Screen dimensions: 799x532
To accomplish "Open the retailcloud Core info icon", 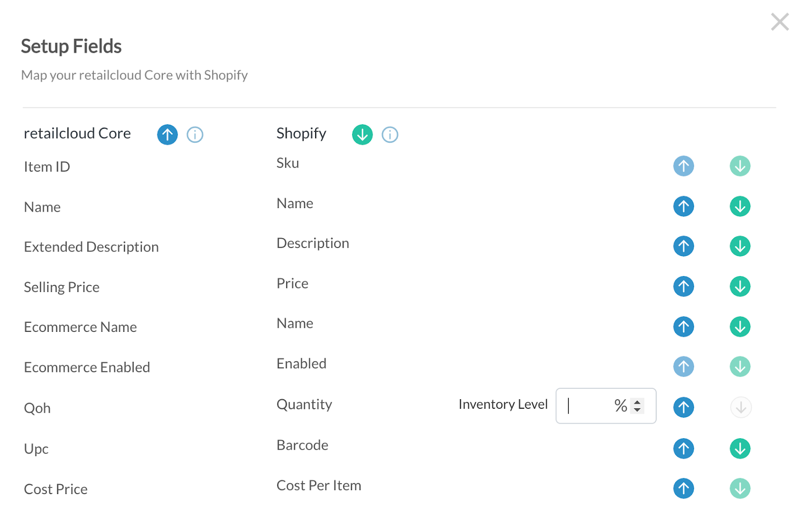I will coord(195,134).
